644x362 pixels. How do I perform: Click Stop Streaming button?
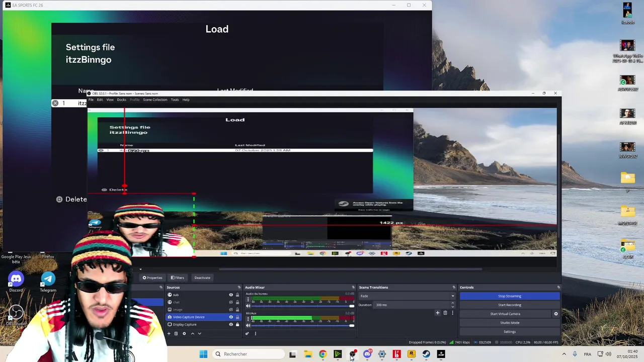tap(510, 296)
